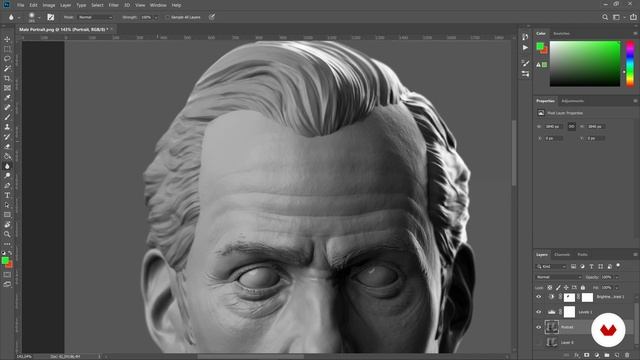Select the Clone Stamp tool
This screenshot has width=640, height=360.
tap(7, 127)
